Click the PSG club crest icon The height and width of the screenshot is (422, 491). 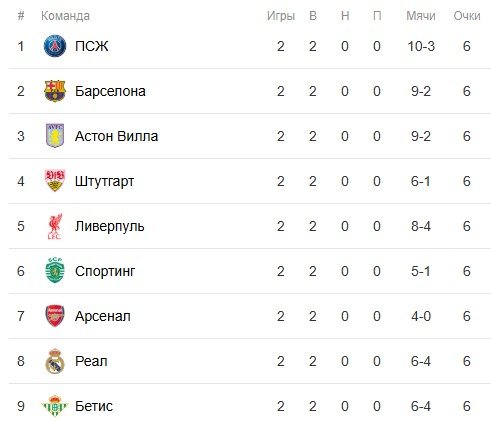coord(55,46)
